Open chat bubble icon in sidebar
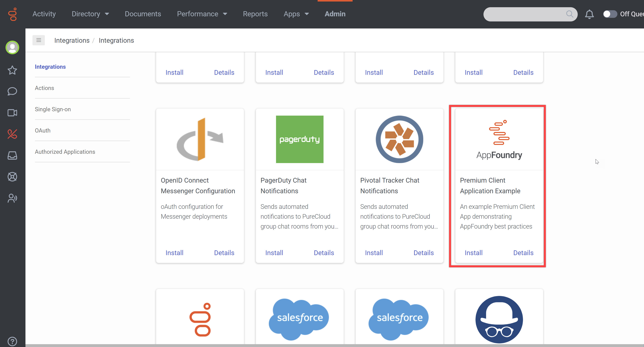 [x=12, y=91]
